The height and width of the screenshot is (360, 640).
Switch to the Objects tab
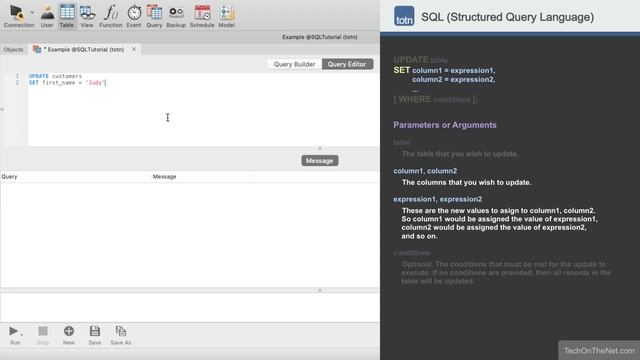(x=13, y=49)
